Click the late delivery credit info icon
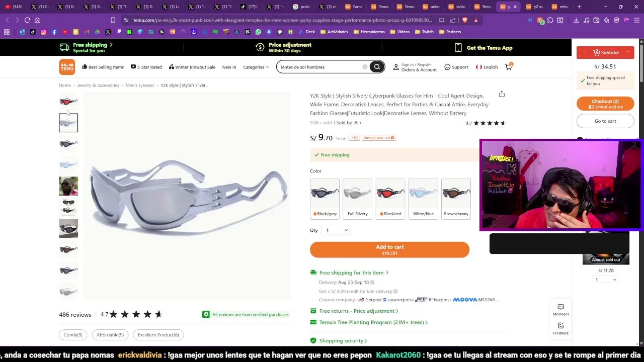The height and width of the screenshot is (362, 644). (395, 291)
